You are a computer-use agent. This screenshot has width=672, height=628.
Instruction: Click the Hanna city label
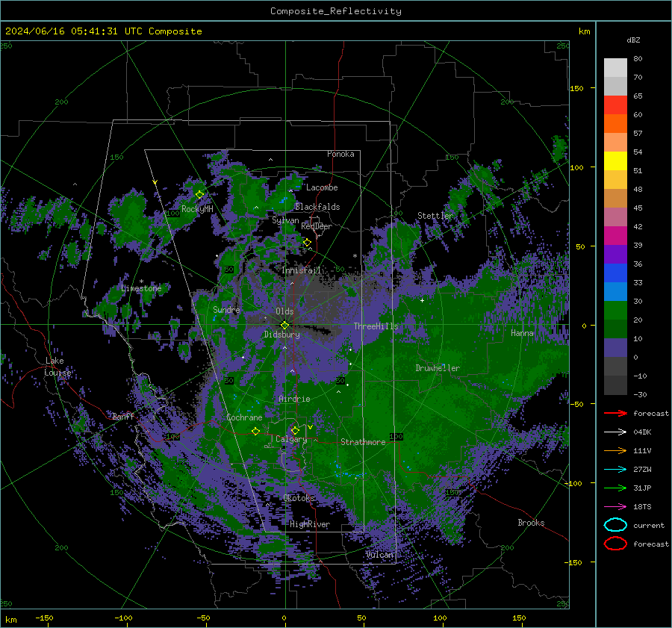tap(522, 333)
